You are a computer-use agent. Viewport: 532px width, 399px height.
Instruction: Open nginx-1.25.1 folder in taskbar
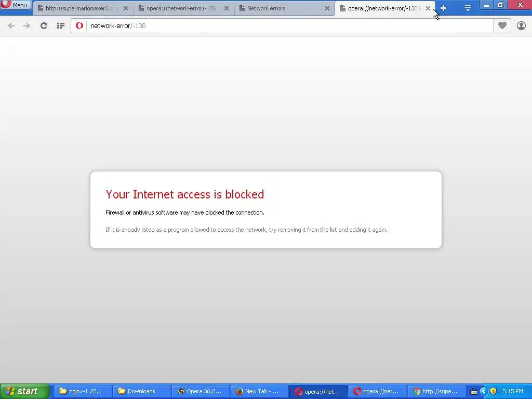pos(82,391)
